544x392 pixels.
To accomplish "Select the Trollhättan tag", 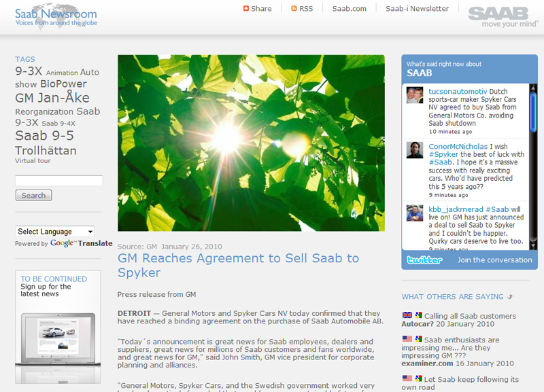I will tap(46, 151).
